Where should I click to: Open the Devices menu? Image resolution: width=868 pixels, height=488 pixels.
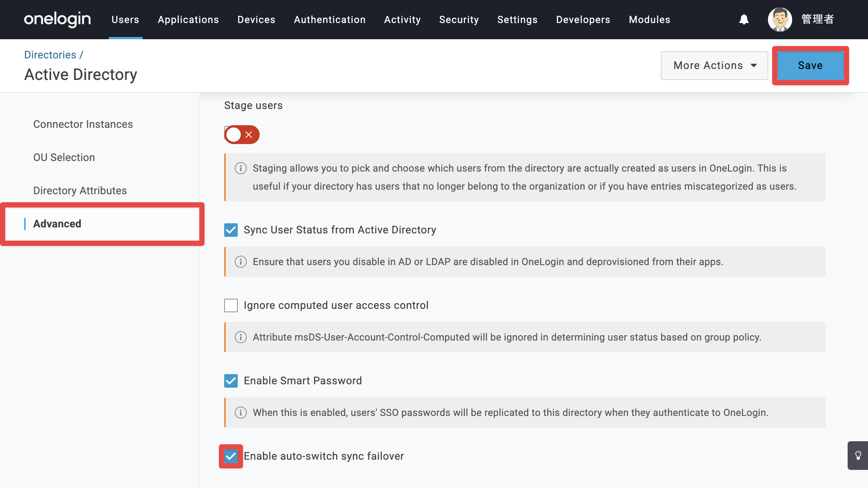point(256,20)
